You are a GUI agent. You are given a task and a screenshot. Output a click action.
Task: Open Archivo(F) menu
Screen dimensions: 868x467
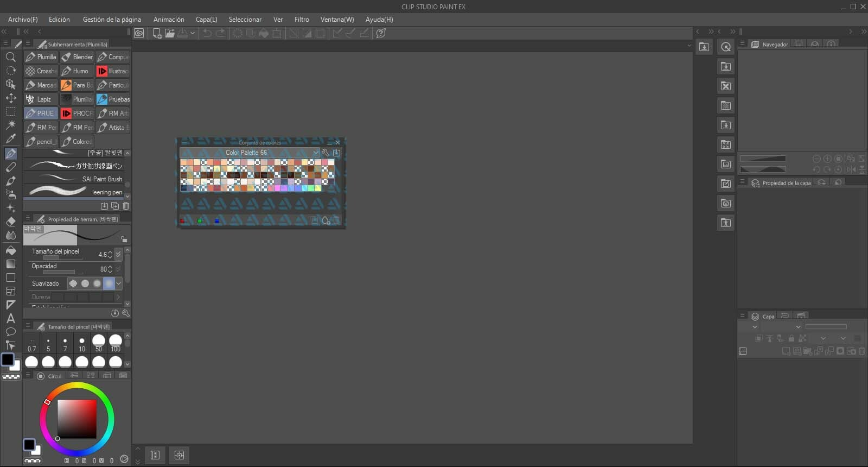(23, 20)
